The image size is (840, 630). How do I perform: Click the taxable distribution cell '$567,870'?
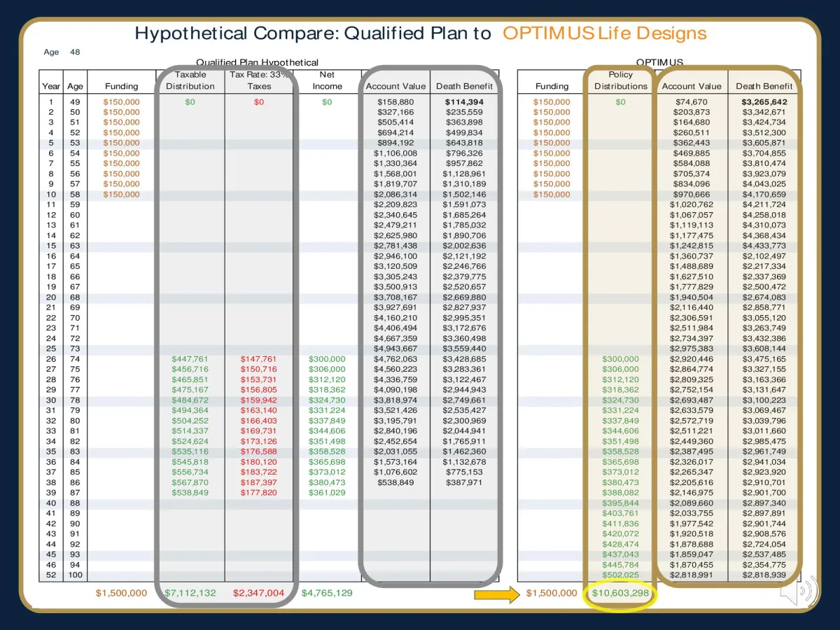tap(190, 482)
